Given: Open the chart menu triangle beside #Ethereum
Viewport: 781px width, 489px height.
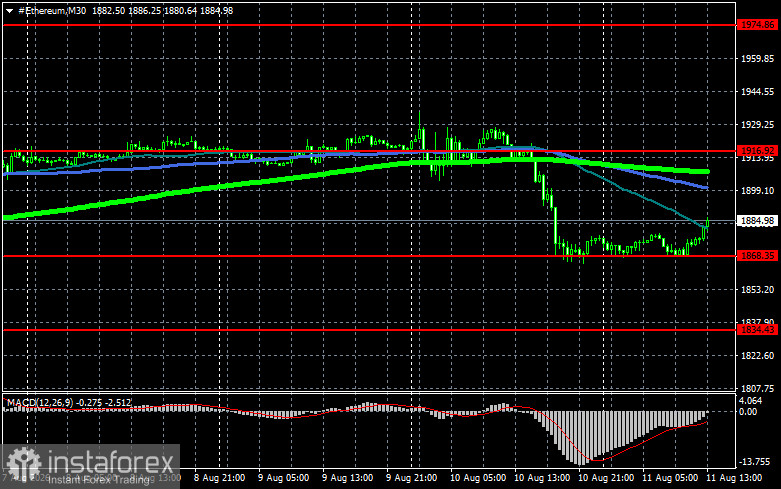Looking at the screenshot, I should [x=9, y=11].
